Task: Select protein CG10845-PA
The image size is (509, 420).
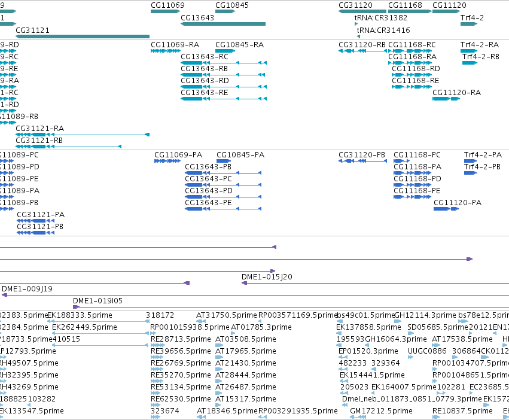Action: tap(240, 155)
